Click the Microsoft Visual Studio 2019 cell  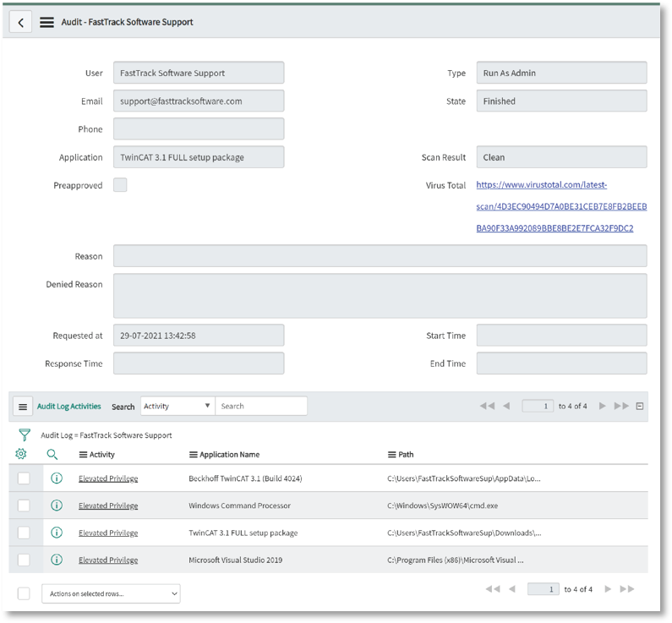(x=235, y=560)
